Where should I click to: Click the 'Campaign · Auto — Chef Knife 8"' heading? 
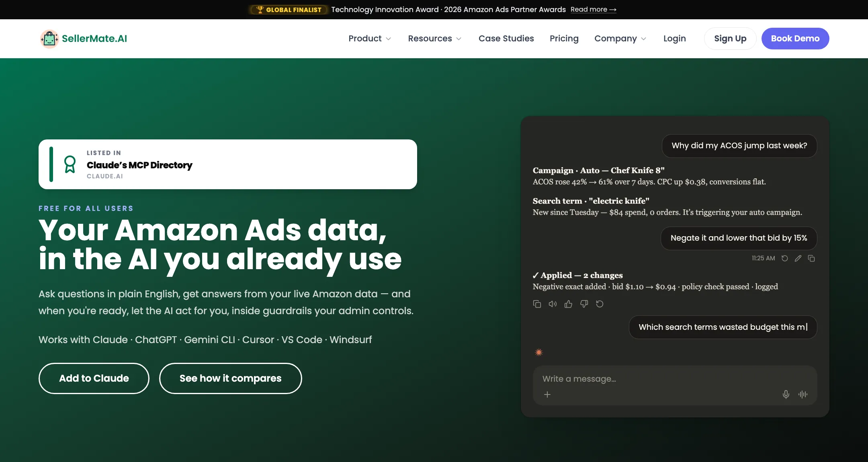point(598,170)
